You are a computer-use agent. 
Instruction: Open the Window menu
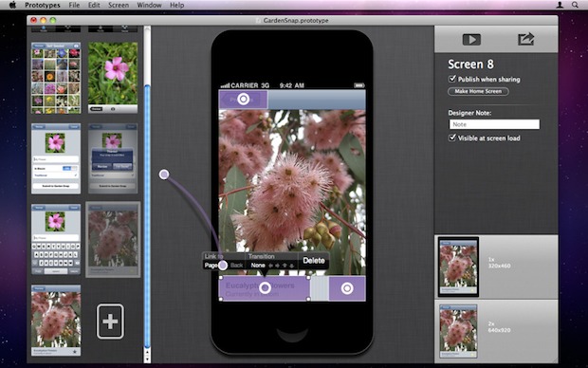149,5
